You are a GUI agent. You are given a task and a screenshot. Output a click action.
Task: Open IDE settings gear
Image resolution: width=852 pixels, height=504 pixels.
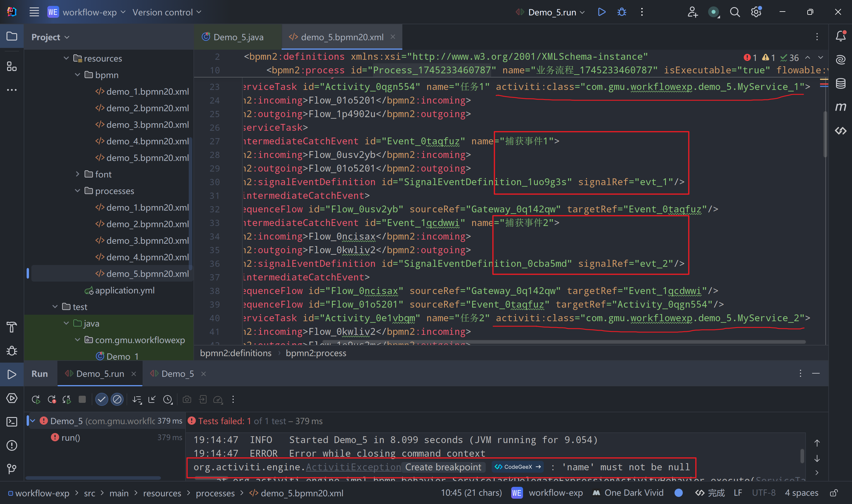point(756,12)
